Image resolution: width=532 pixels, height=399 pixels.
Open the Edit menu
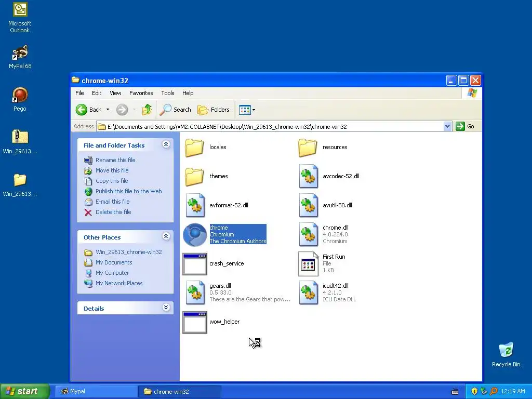pos(97,93)
